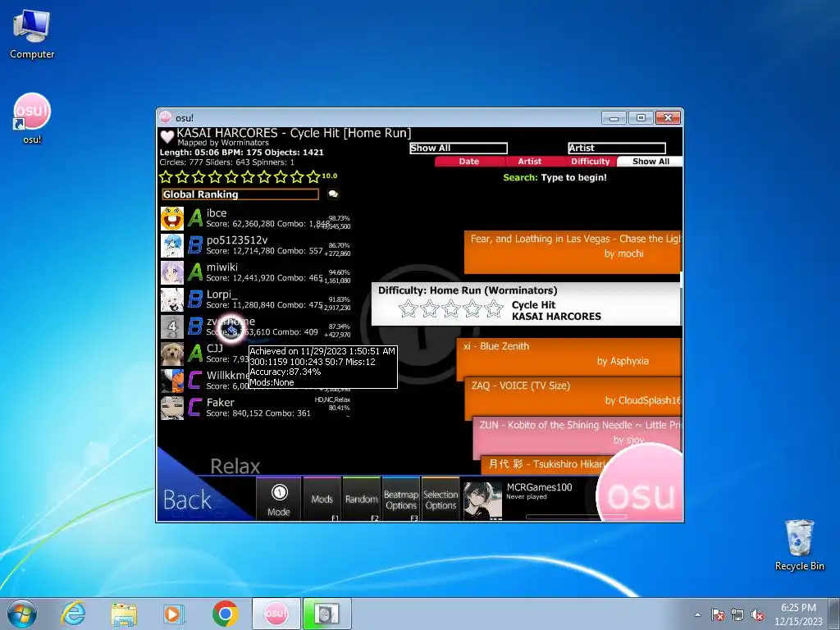
Task: Select the Cycle Hit Home Run difficulty panel
Action: [527, 304]
